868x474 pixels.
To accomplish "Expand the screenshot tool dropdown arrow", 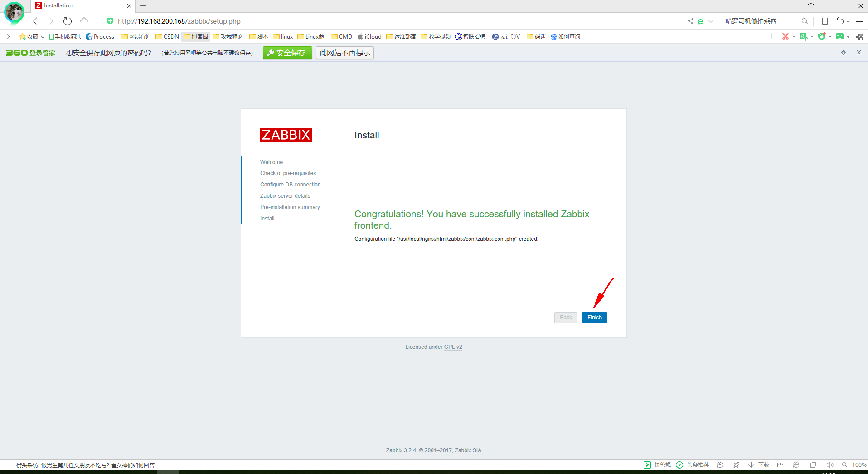I will 794,37.
